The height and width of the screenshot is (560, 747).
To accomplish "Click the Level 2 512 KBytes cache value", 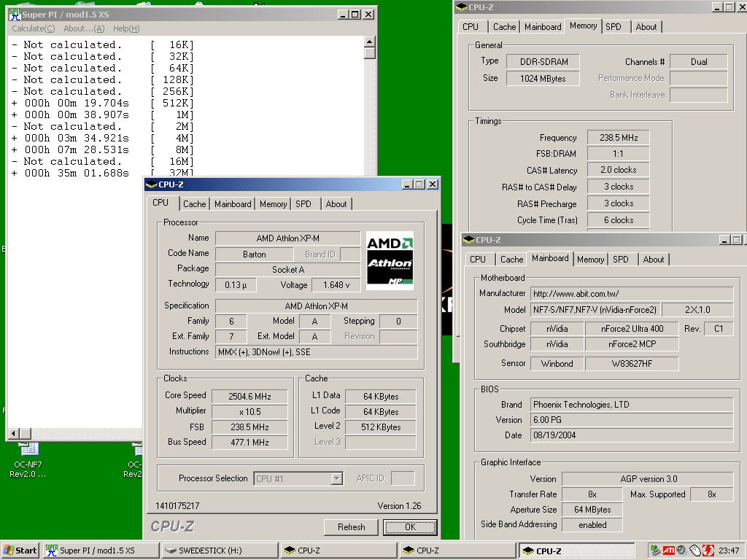I will click(x=381, y=427).
